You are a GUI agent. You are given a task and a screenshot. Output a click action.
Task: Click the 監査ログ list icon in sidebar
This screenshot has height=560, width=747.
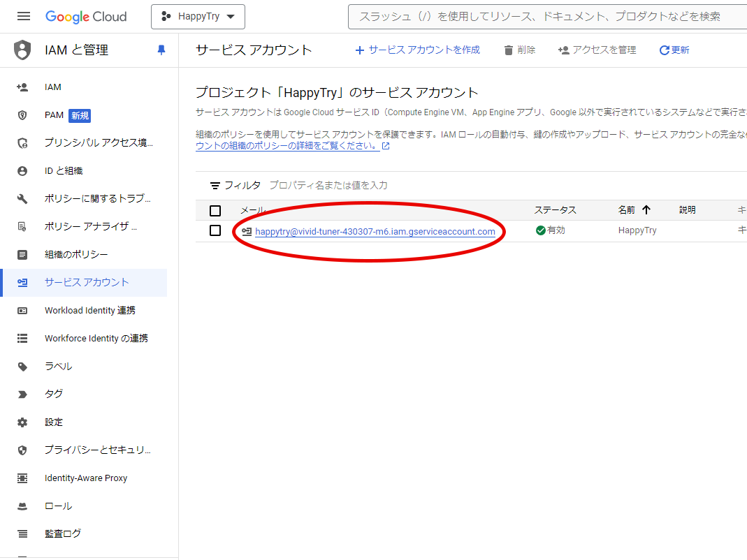[x=22, y=534]
